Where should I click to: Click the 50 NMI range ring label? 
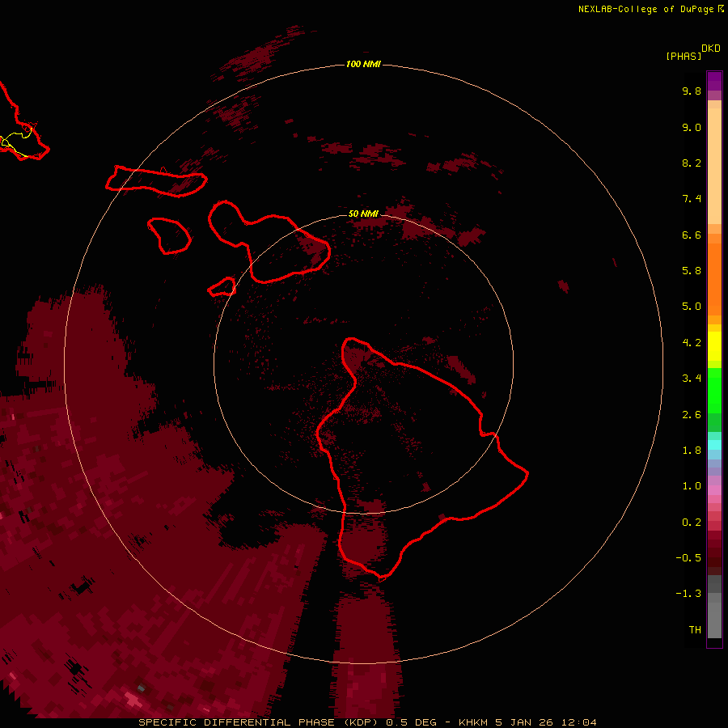[x=363, y=214]
